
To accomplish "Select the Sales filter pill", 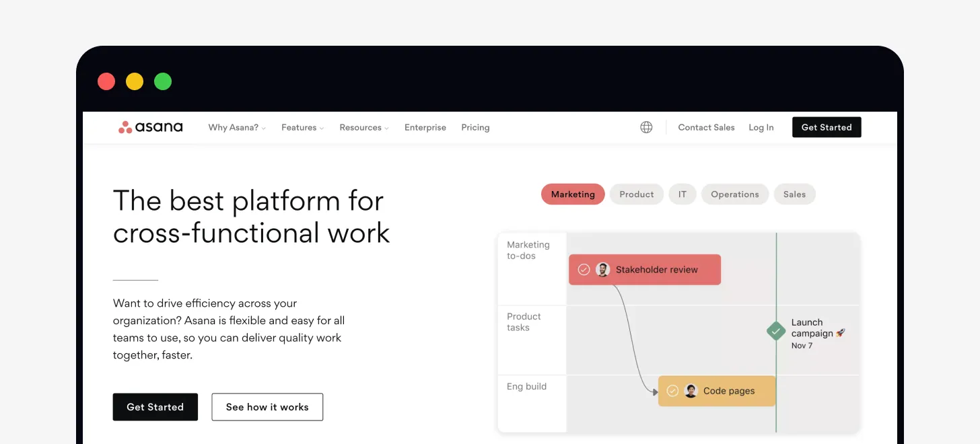I will [794, 194].
